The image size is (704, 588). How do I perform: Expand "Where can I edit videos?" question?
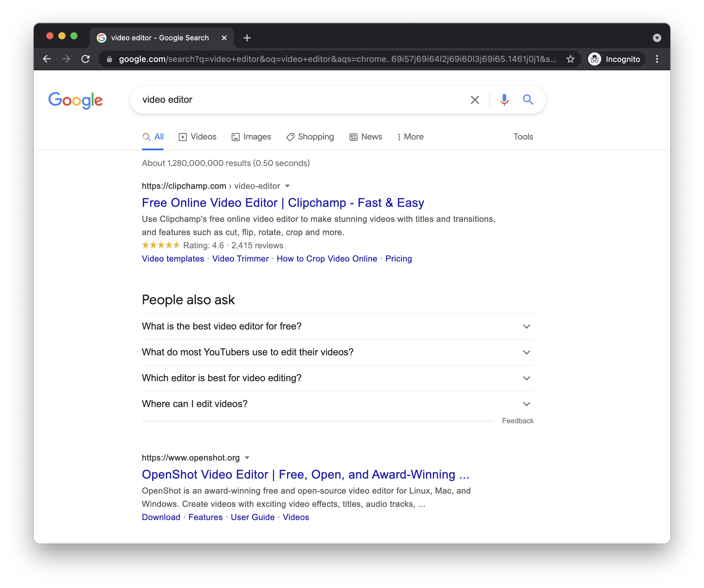point(526,404)
